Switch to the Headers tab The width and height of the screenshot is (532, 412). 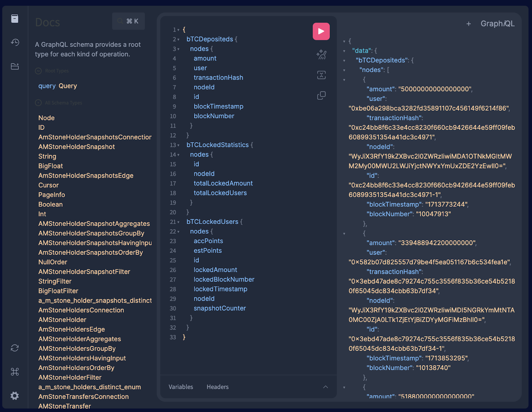point(217,387)
